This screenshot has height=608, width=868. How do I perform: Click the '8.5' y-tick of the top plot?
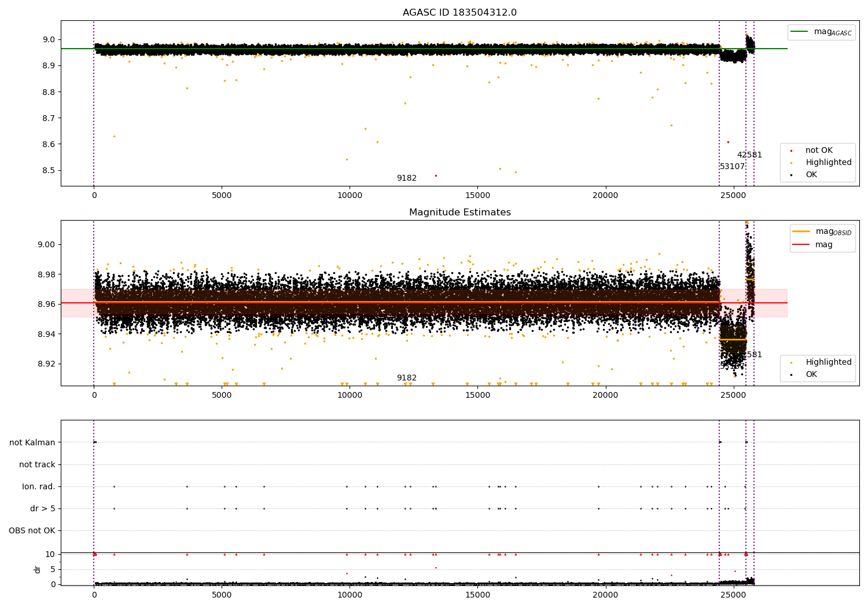pos(49,170)
